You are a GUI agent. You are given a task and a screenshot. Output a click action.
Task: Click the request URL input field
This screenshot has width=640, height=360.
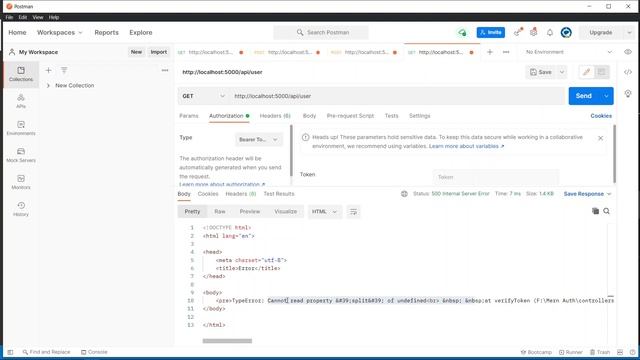pyautogui.click(x=397, y=96)
